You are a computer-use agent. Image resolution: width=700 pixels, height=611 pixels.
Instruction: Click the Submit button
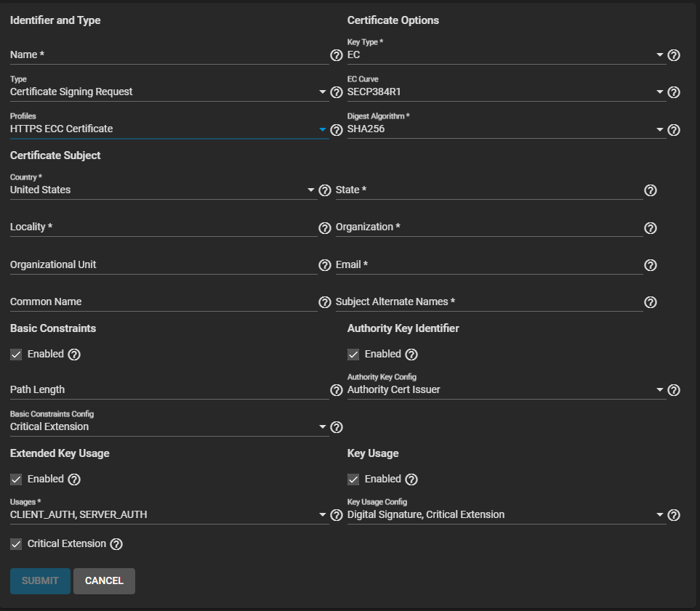pyautogui.click(x=40, y=581)
